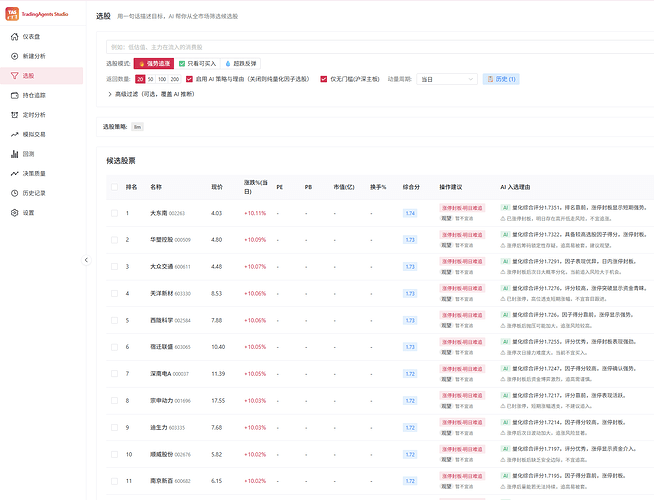This screenshot has width=654, height=500.
Task: Open the 动量周期 当日 dropdown
Action: (x=447, y=79)
